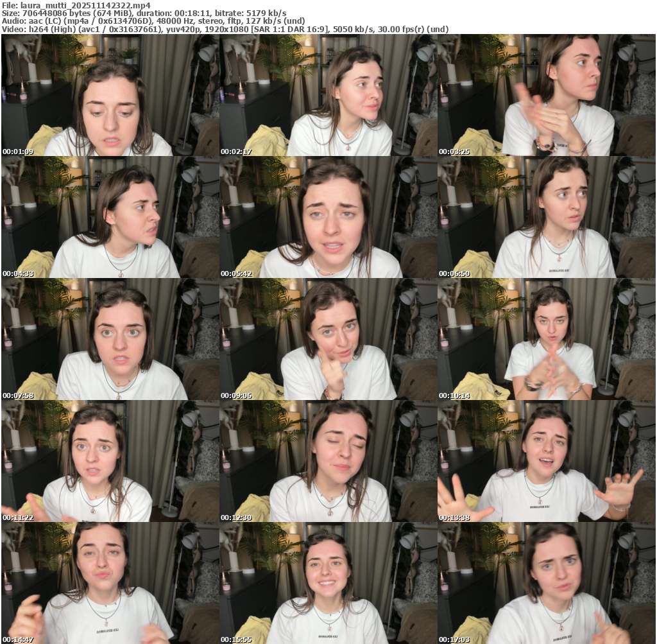Click the 00:15:55 thumbnail
657x644 pixels.
coord(328,583)
